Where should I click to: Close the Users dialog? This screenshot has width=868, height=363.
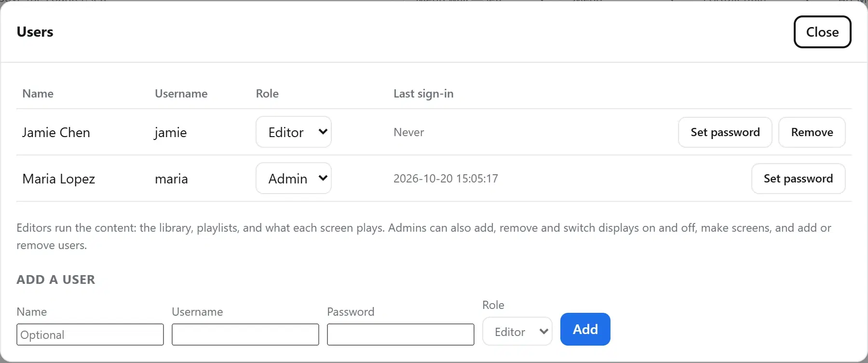822,32
